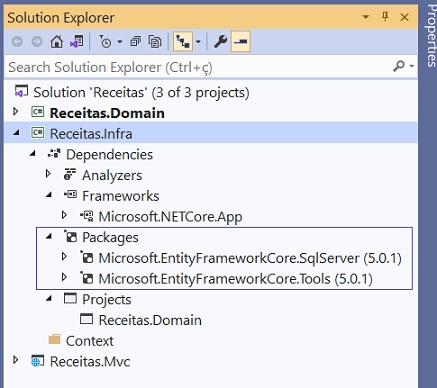Select Microsoft.EntityFrameworkCore.Tools package

(235, 279)
